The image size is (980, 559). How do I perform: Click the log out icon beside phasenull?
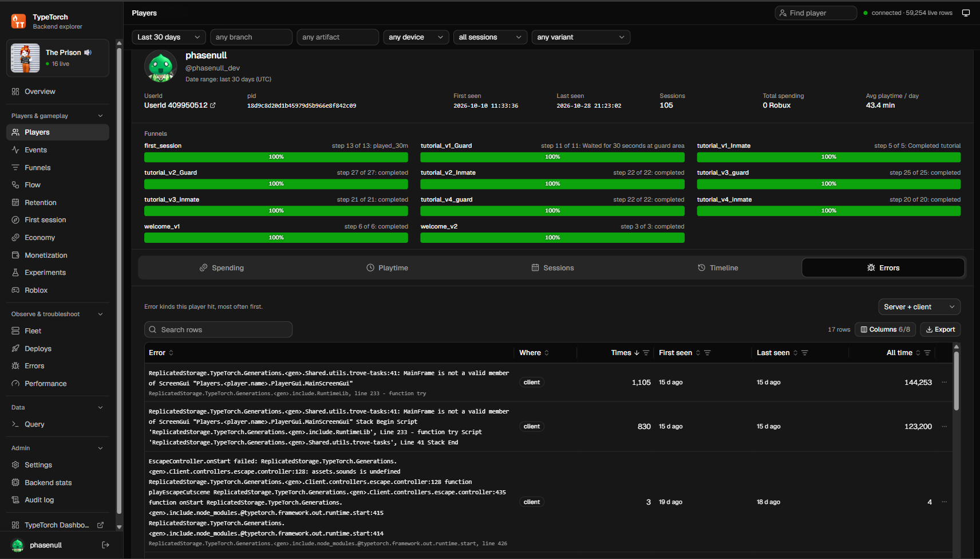point(105,545)
